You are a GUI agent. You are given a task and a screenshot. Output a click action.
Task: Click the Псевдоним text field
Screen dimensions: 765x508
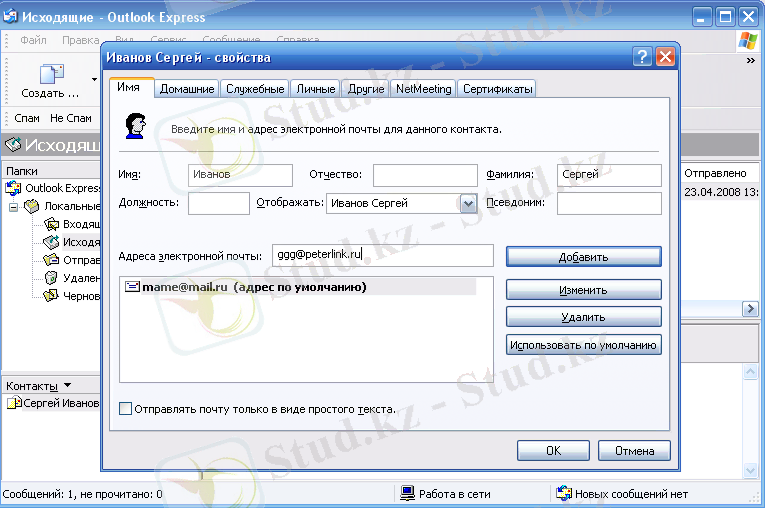[609, 204]
